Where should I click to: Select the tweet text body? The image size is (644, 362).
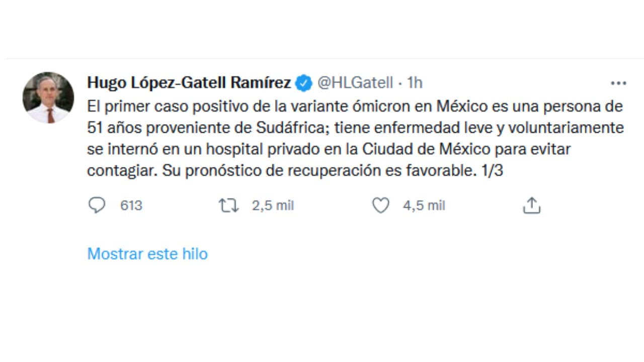point(352,138)
